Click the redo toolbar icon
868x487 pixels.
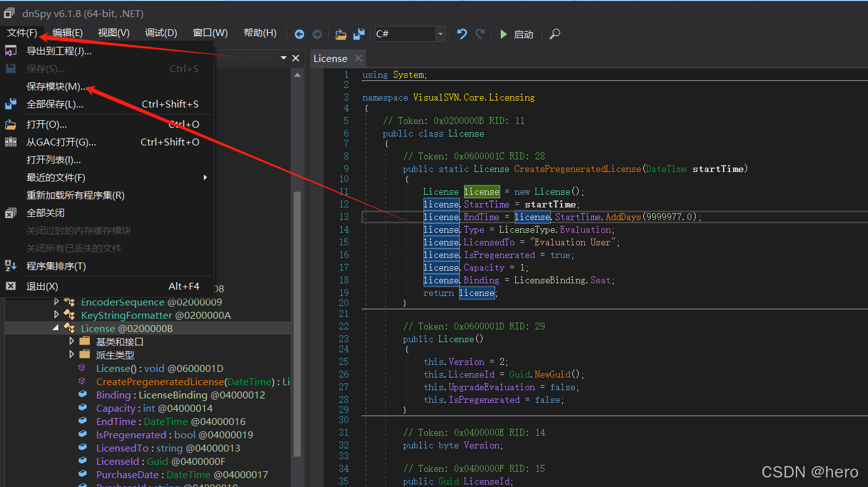pyautogui.click(x=480, y=34)
